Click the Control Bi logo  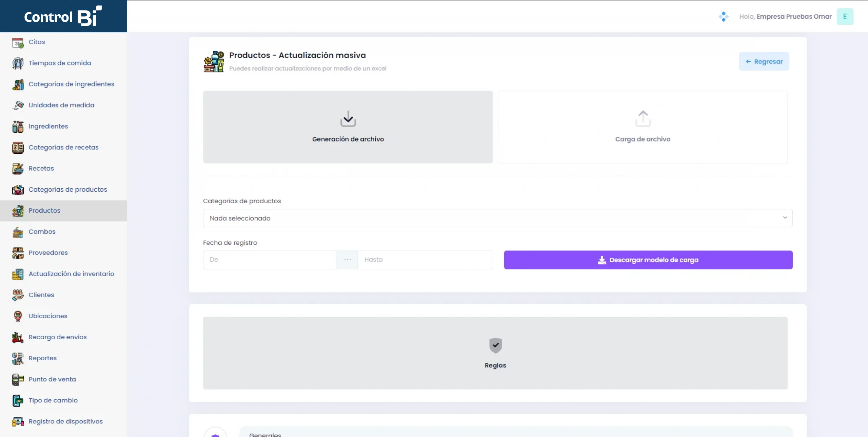click(63, 16)
